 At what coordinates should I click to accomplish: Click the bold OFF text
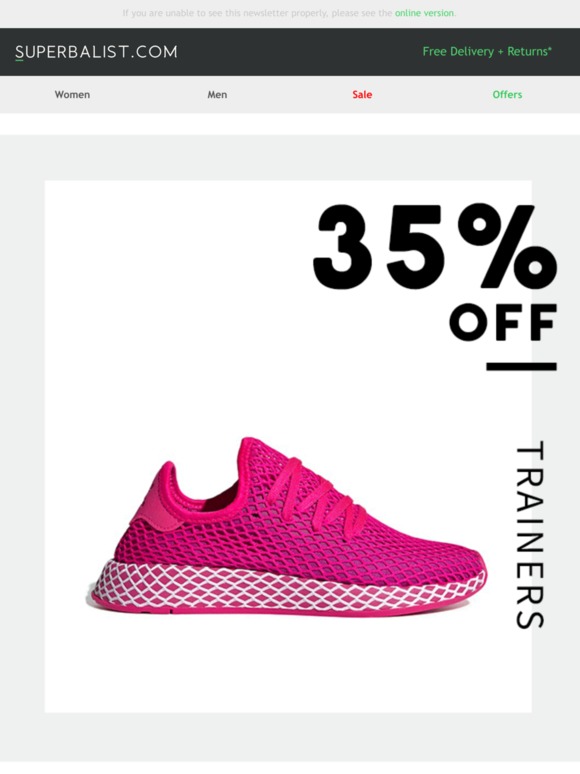point(503,322)
